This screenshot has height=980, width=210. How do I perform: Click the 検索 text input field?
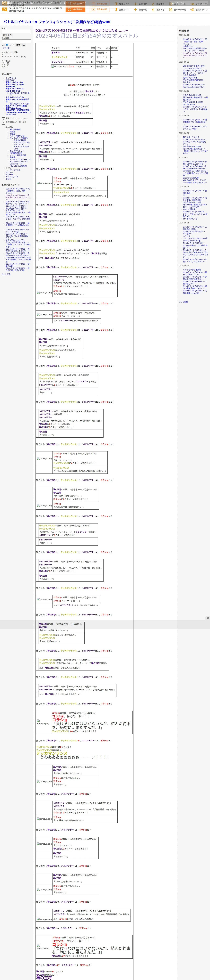[x=16, y=32]
